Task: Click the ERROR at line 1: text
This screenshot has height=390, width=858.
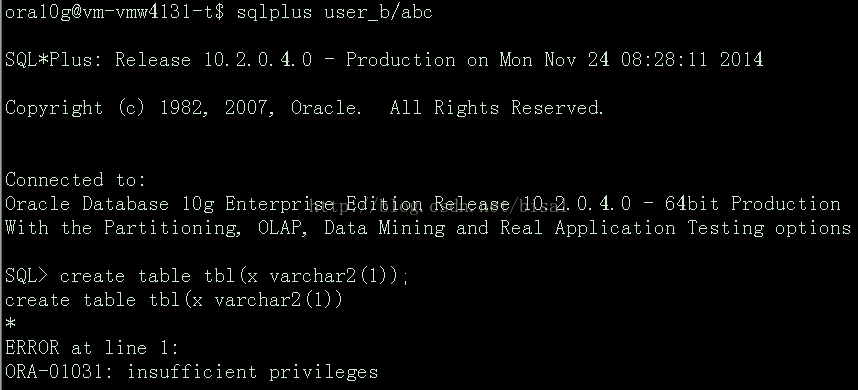Action: [x=92, y=347]
